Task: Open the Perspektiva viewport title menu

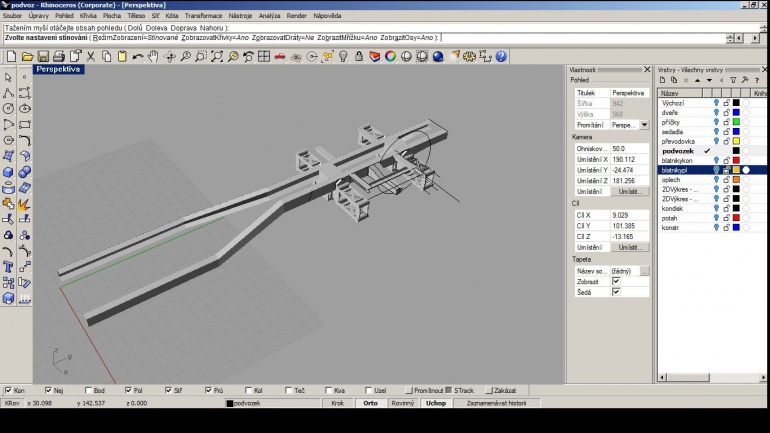Action: (x=58, y=69)
